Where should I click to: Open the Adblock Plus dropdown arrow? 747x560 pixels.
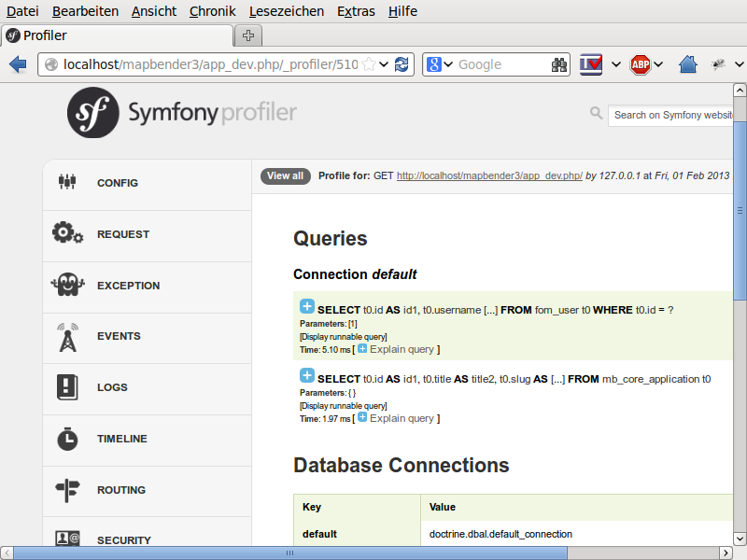(x=658, y=64)
